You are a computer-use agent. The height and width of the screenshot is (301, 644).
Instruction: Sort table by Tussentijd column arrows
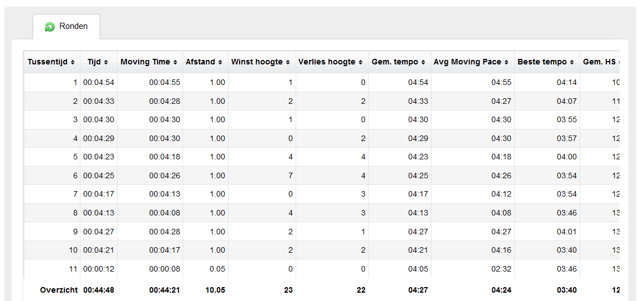pyautogui.click(x=73, y=62)
